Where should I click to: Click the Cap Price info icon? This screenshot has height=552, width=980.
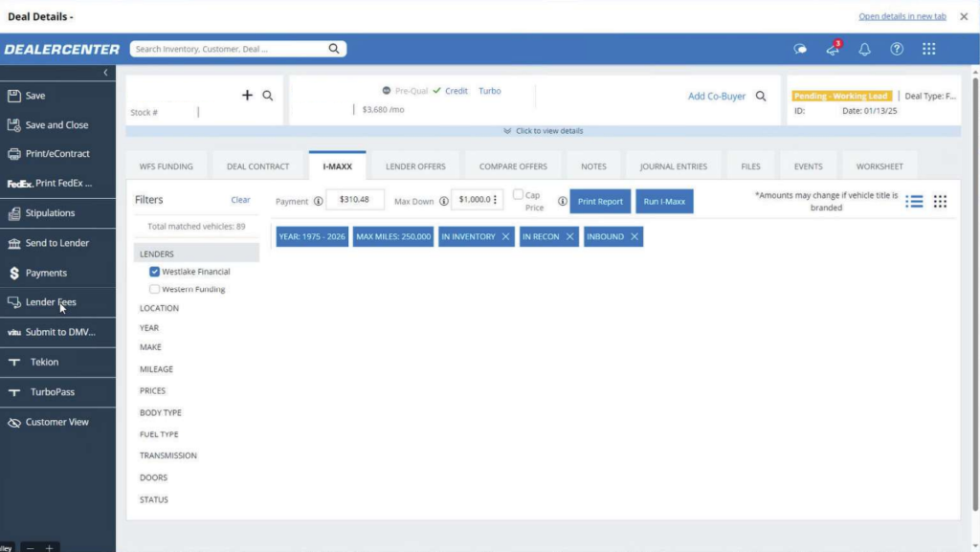click(563, 201)
